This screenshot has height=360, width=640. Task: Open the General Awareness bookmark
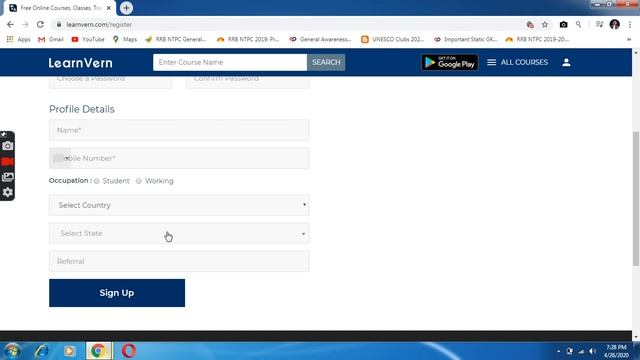320,39
